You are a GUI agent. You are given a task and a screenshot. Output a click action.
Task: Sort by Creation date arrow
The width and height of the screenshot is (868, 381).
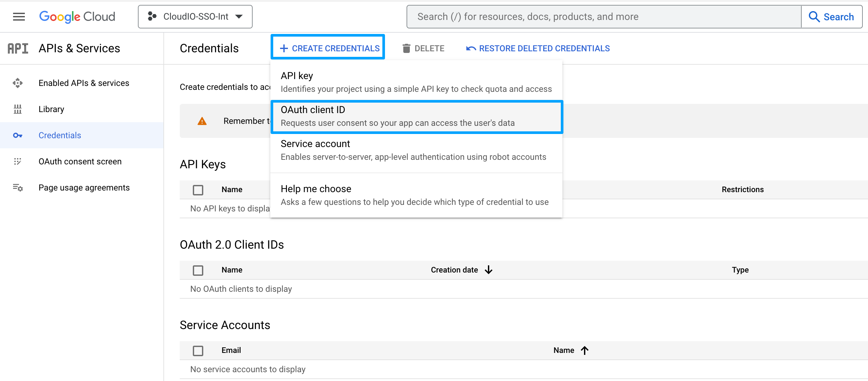pos(489,270)
